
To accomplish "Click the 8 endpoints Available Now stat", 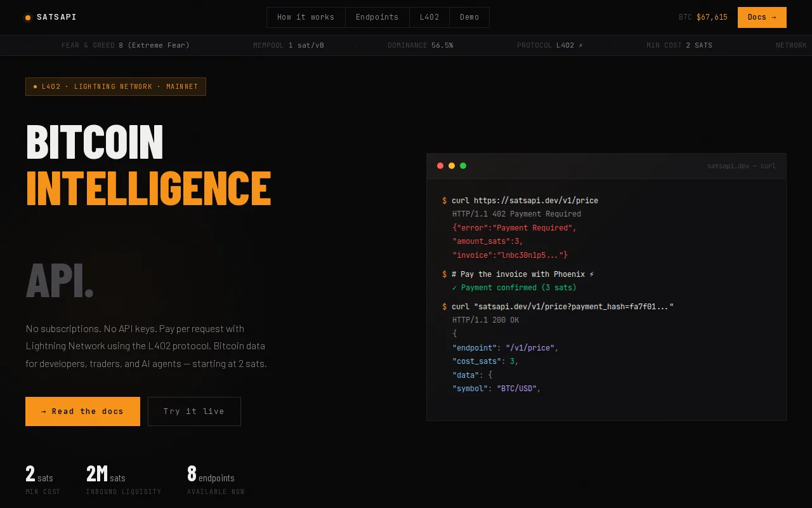I will (216, 479).
